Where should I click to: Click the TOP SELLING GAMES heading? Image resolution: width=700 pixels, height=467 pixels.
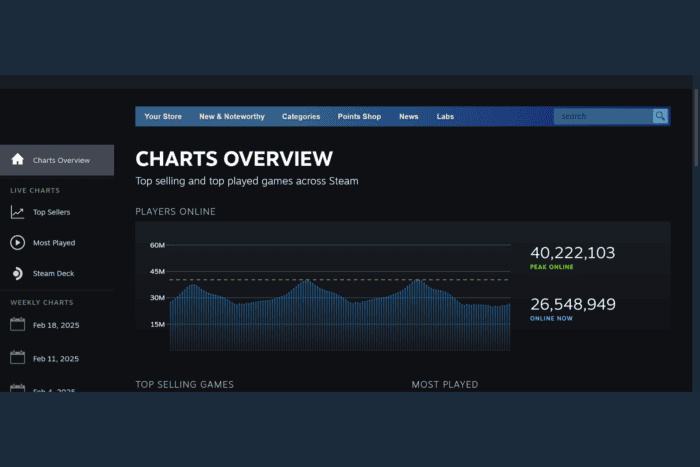click(184, 384)
